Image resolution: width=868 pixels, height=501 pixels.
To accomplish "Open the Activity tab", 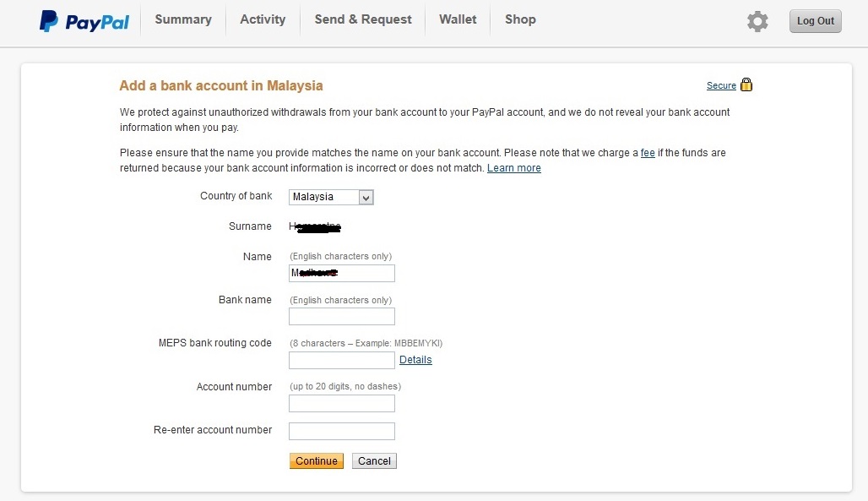I will tap(263, 19).
